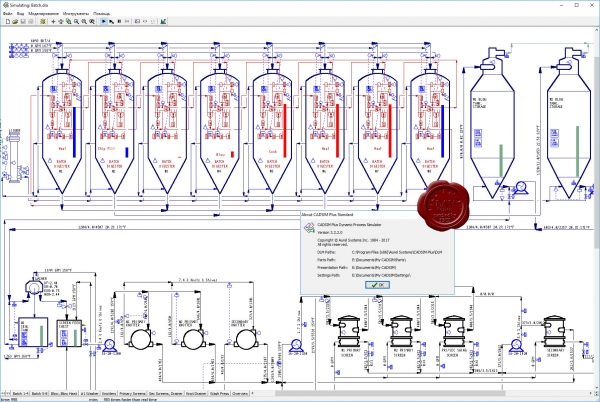Switch to the Batch 1-4 tab
This screenshot has width=600, height=402.
point(20,394)
